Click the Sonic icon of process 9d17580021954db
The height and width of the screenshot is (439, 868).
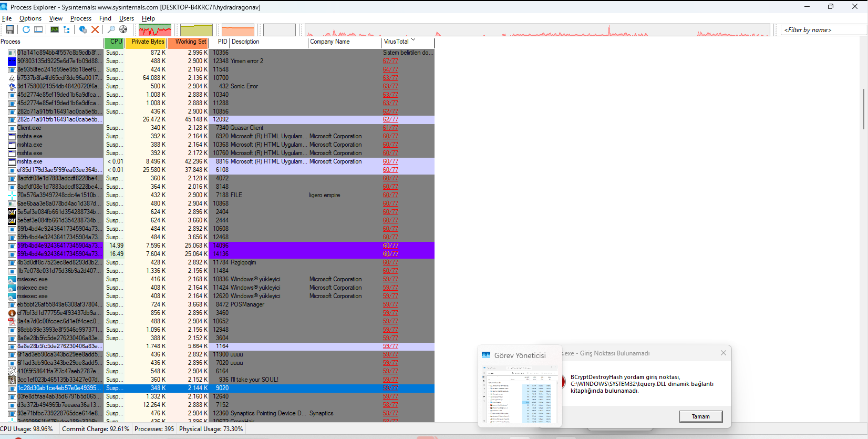click(12, 86)
